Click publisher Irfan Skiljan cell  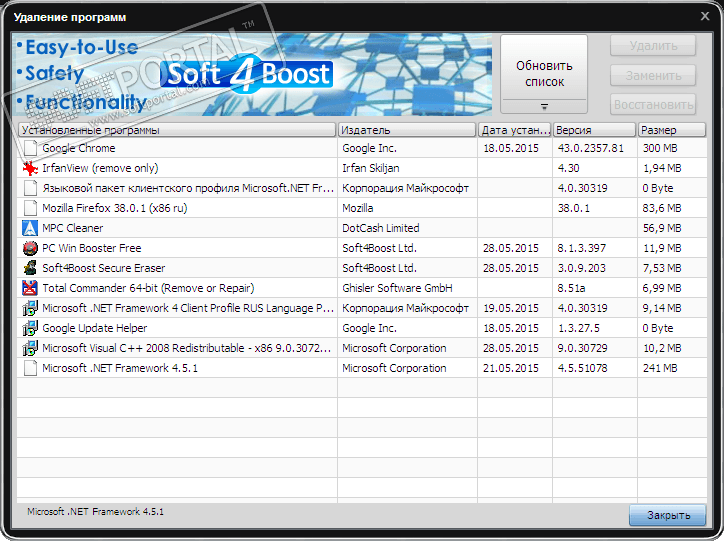point(371,168)
